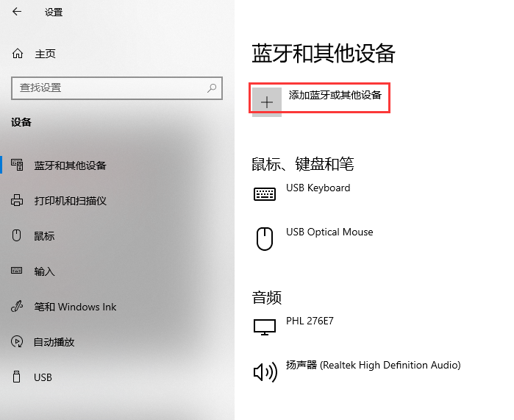Image resolution: width=514 pixels, height=420 pixels.
Task: Open the 鼠标 settings section
Action: tap(44, 236)
